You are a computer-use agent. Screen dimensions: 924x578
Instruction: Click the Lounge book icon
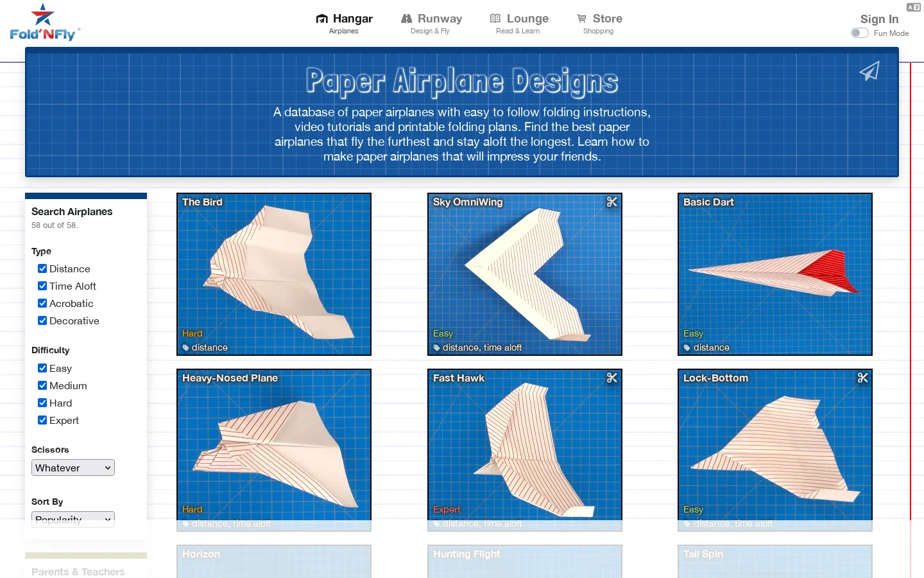click(x=495, y=19)
